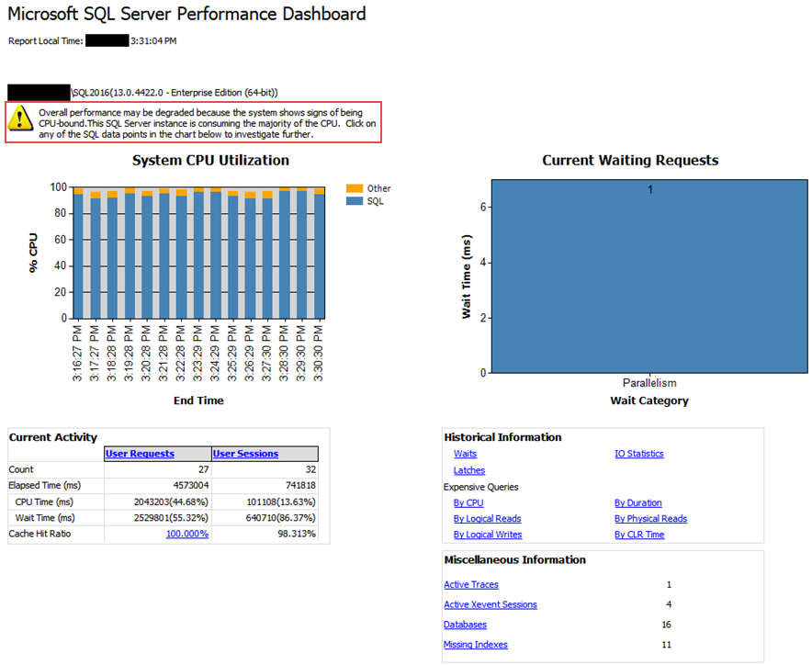Click the 100.000% cache hit ratio link

pos(187,534)
